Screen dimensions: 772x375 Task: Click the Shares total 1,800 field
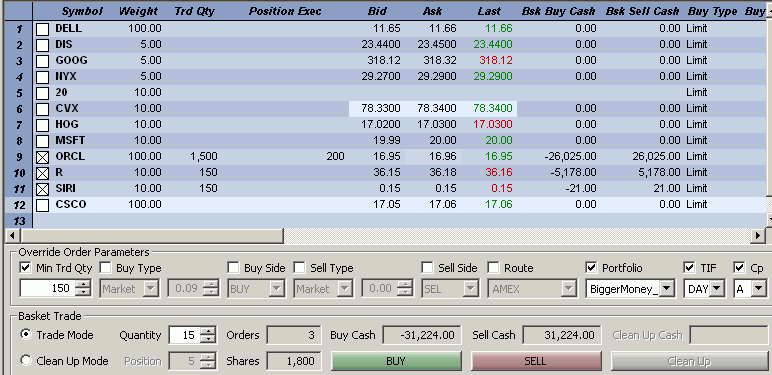pyautogui.click(x=293, y=361)
